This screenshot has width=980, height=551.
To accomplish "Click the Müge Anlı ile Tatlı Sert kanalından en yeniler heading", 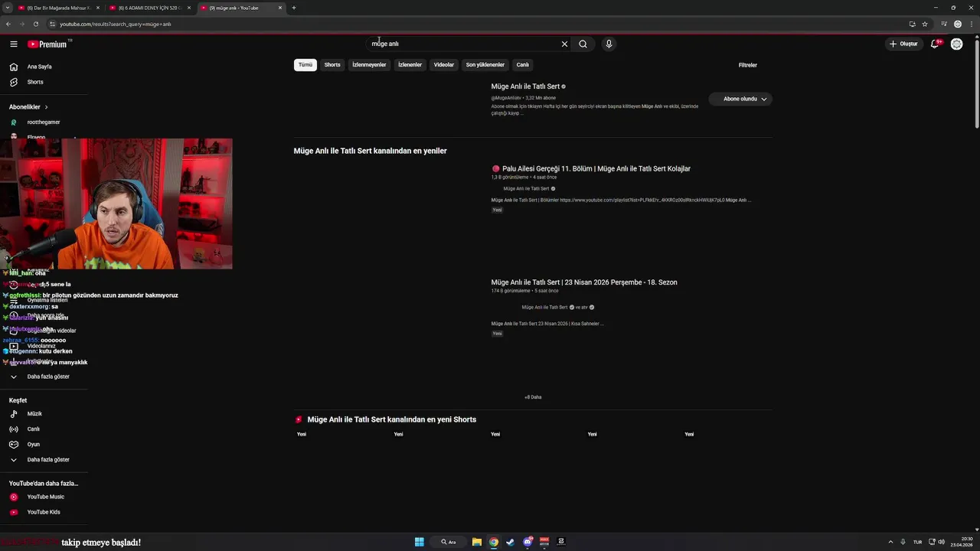I will tap(370, 151).
